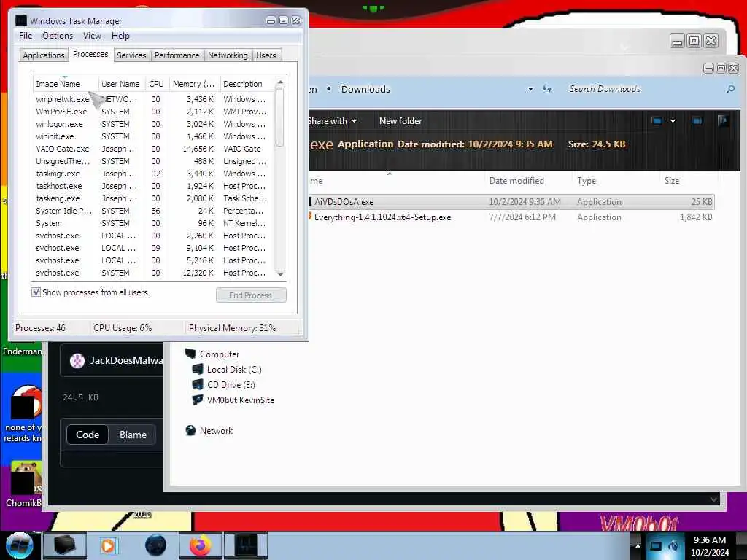Switch to the Performance tab

point(177,55)
